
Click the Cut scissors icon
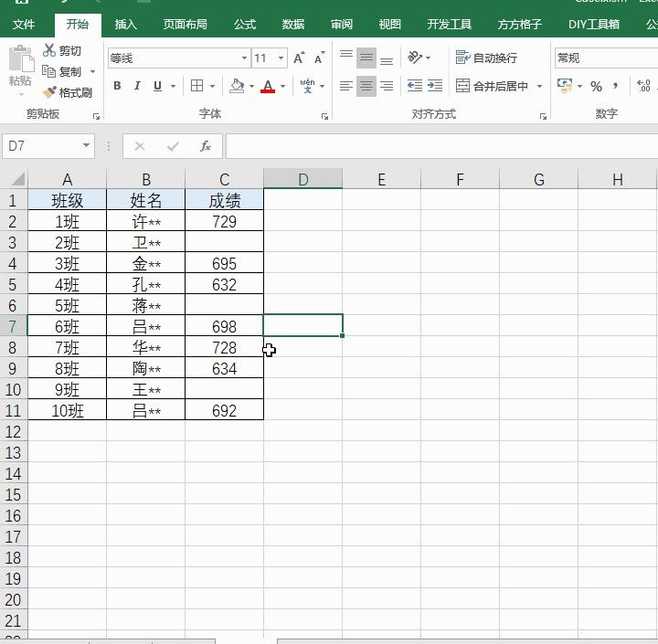click(49, 50)
